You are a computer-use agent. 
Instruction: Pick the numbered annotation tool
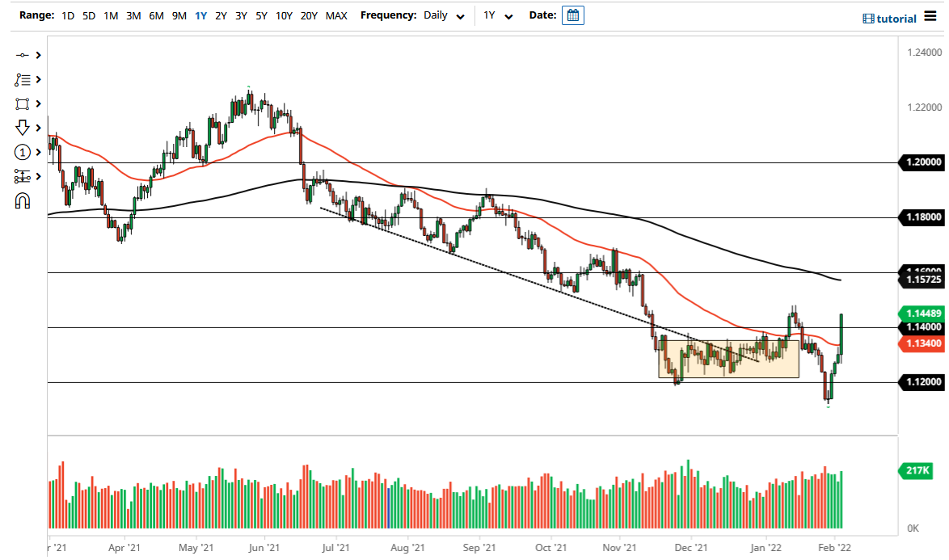click(22, 152)
